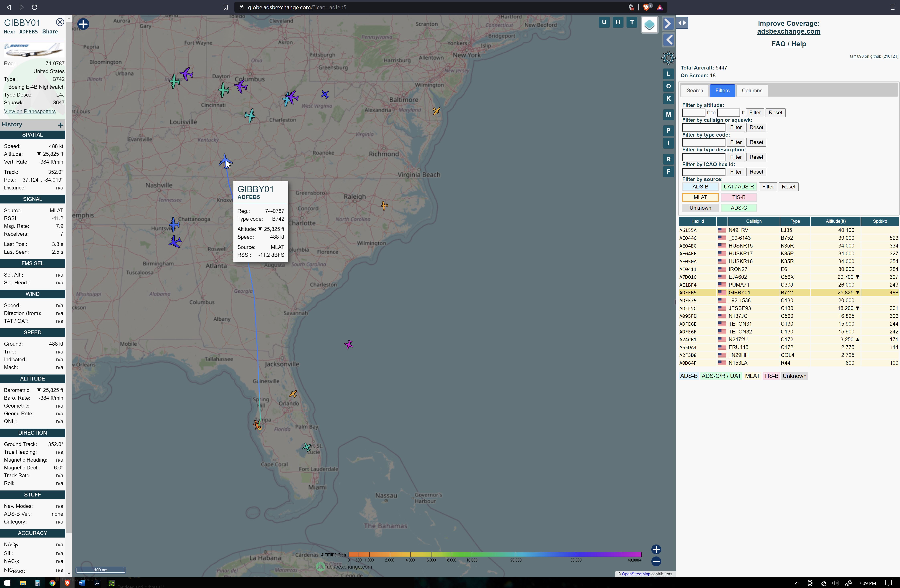Click the ICAO hex id filter field
900x588 pixels.
click(x=703, y=172)
